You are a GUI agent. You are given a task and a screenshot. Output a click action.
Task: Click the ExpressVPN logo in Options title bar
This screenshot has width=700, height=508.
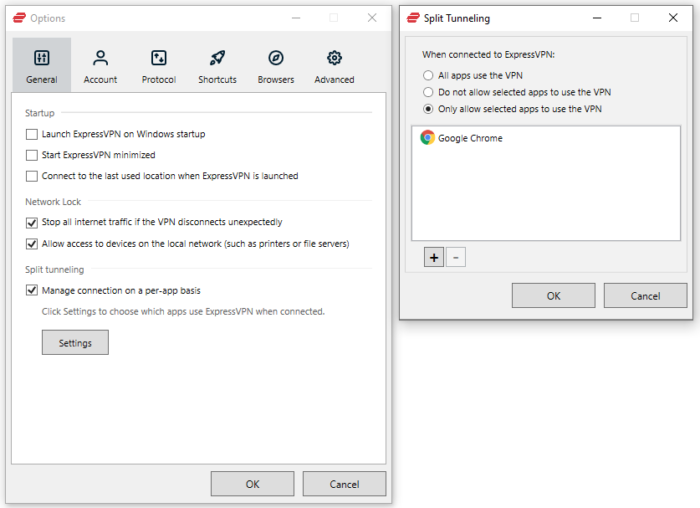pos(19,18)
